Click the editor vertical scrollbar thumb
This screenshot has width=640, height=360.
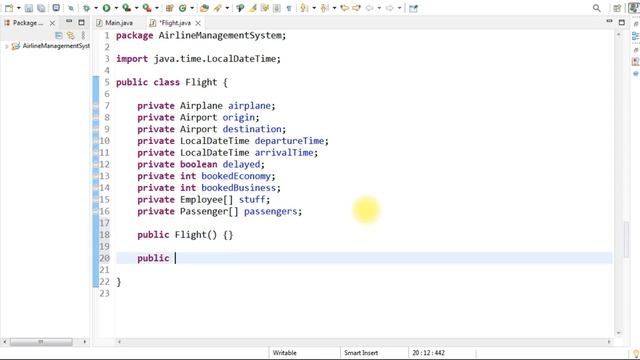(626, 240)
